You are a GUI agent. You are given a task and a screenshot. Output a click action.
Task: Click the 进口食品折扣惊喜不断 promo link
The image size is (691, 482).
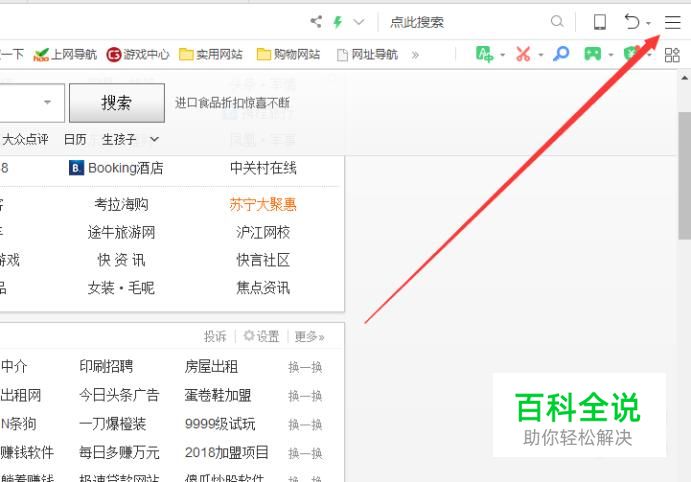pos(232,103)
